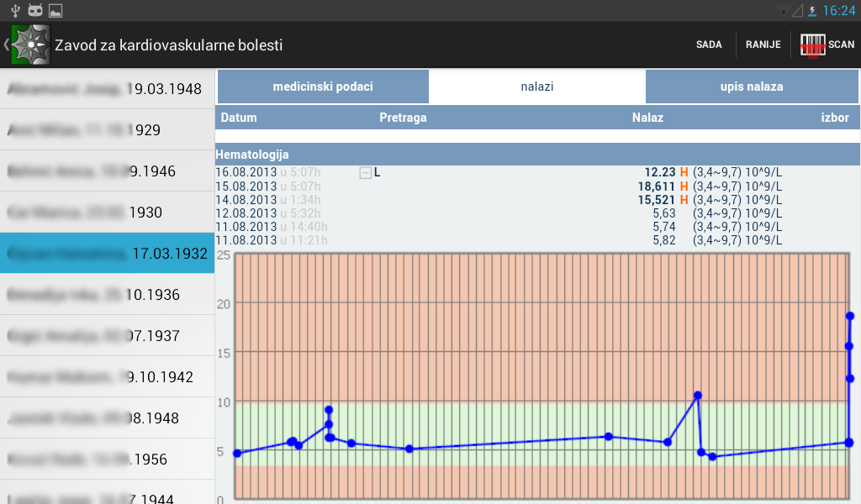Choose patient with birth date ending 10.1942
Screen dimensions: 861x504
pos(107,377)
